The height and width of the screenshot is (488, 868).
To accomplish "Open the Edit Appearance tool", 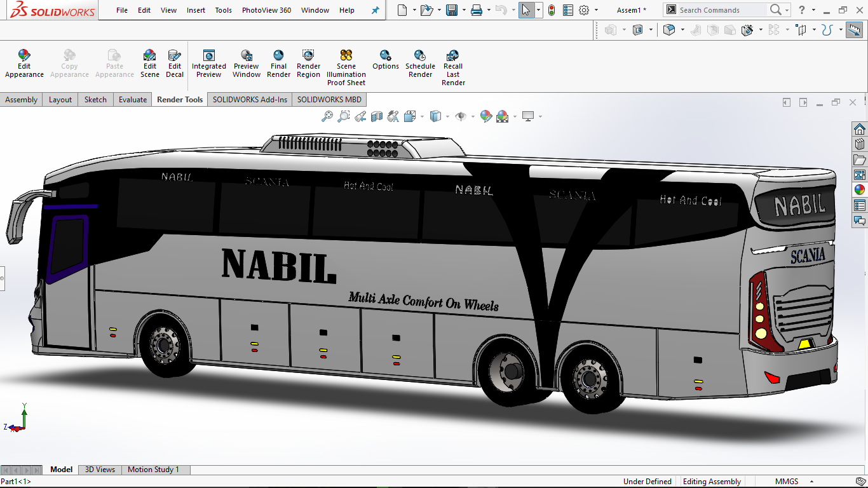I will [24, 64].
